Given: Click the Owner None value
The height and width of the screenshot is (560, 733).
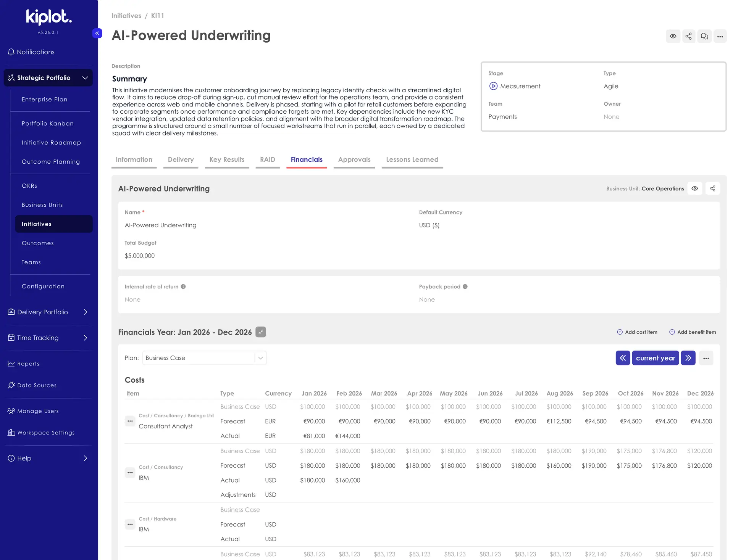Looking at the screenshot, I should tap(611, 117).
